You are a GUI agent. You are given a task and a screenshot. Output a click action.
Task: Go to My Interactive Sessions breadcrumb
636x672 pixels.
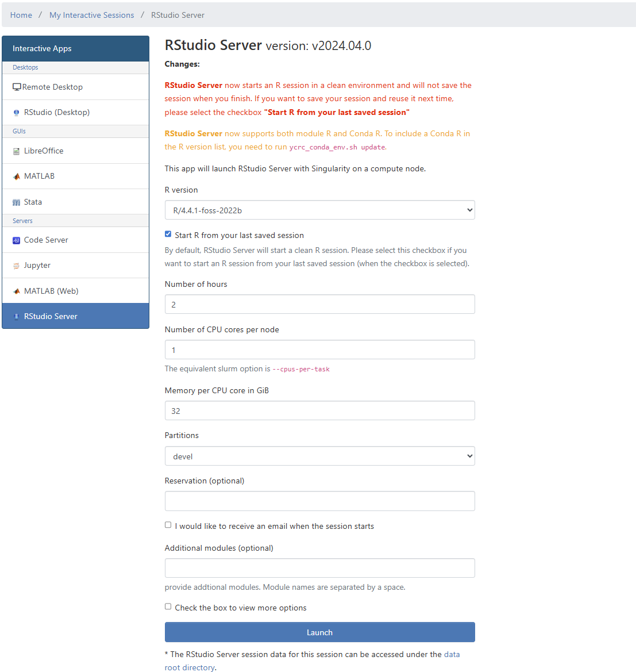point(91,15)
